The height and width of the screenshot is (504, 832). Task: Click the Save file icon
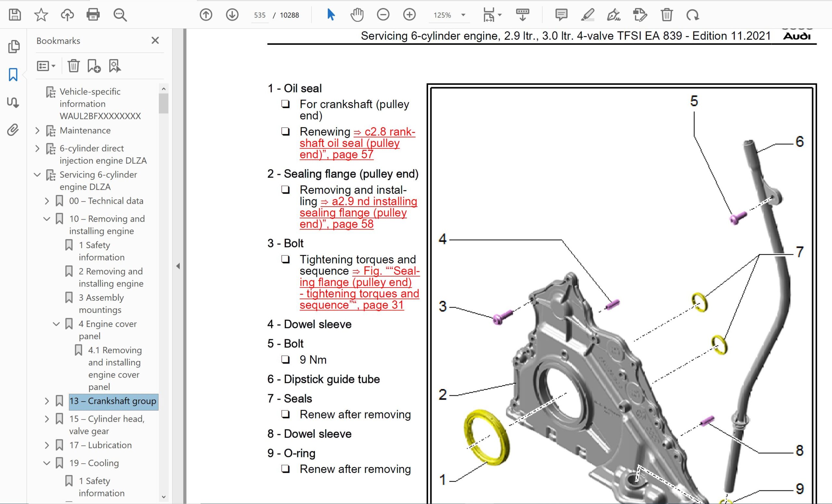tap(15, 15)
